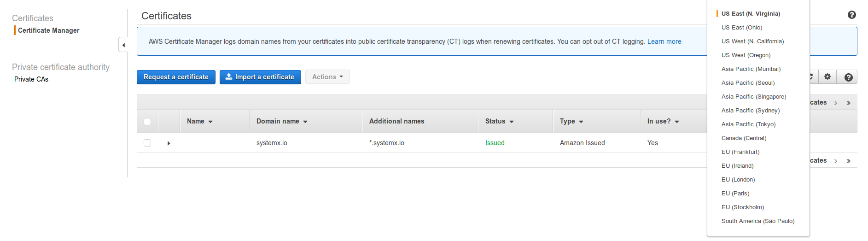Select EU (Frankfurt) region

click(740, 152)
